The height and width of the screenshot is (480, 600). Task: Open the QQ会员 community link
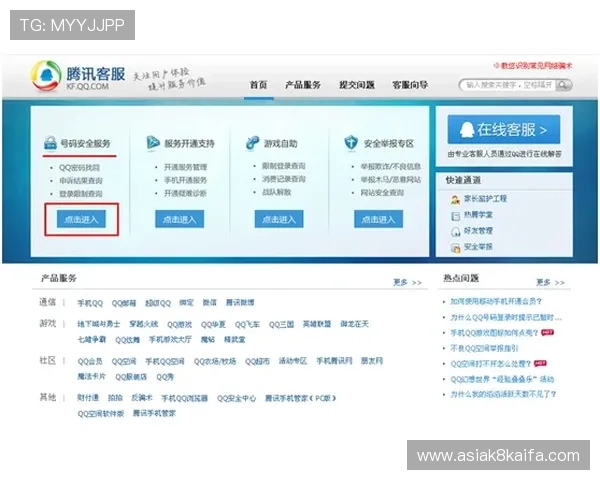(x=90, y=361)
